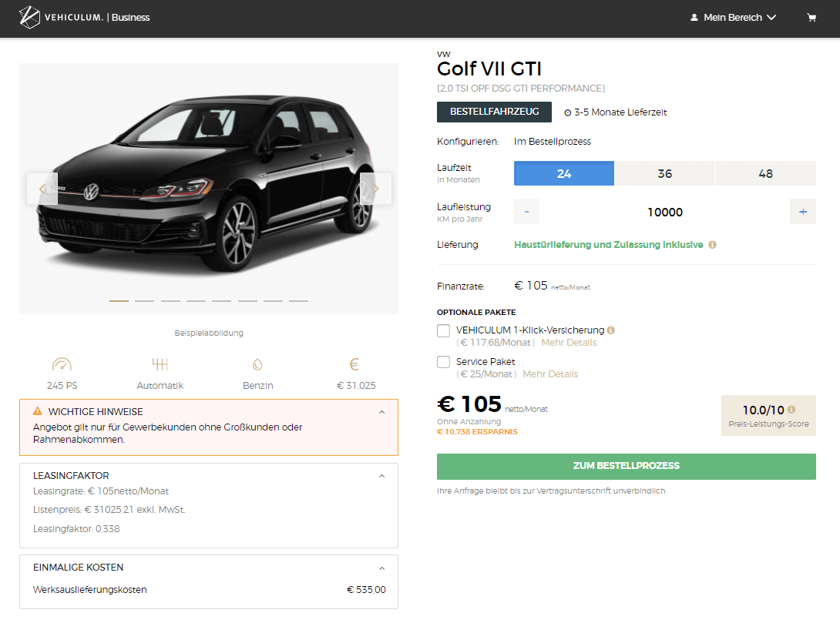The width and height of the screenshot is (840, 623).
Task: Enable VEHICULUM 1-Klick-Versicherung checkbox
Action: click(x=444, y=331)
